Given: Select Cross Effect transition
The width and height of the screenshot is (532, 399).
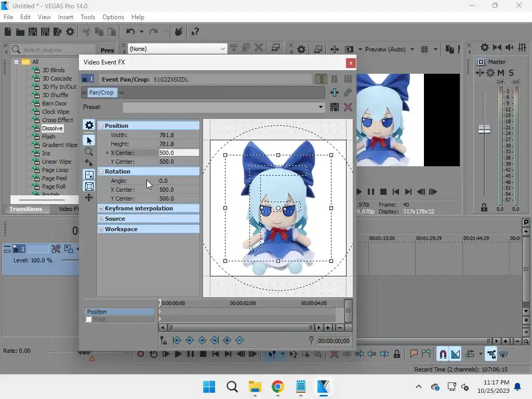Looking at the screenshot, I should click(x=57, y=120).
